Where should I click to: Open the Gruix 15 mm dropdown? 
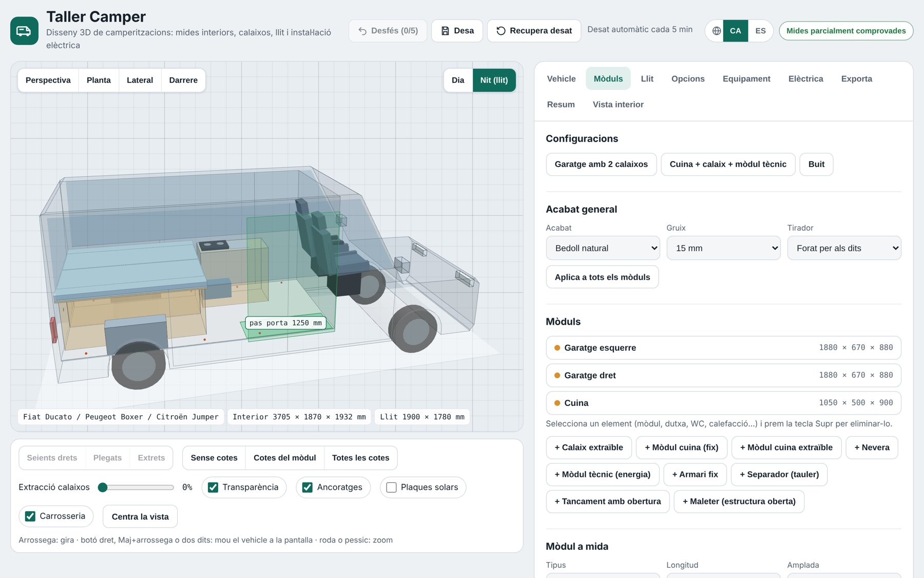click(723, 248)
